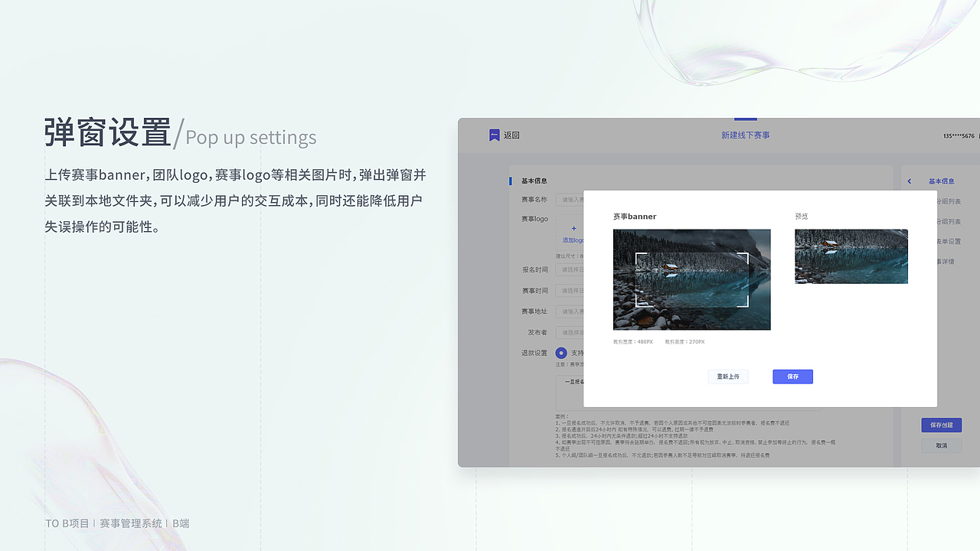Click the 重新上传 re-upload button
This screenshot has height=551, width=980.
point(728,377)
